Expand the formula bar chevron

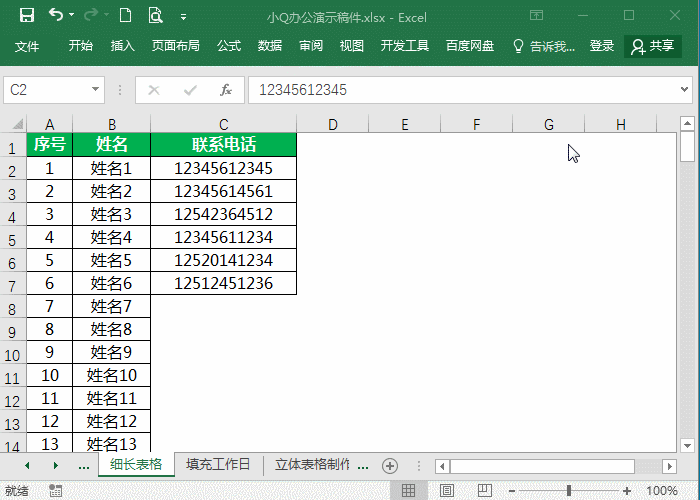click(x=684, y=89)
